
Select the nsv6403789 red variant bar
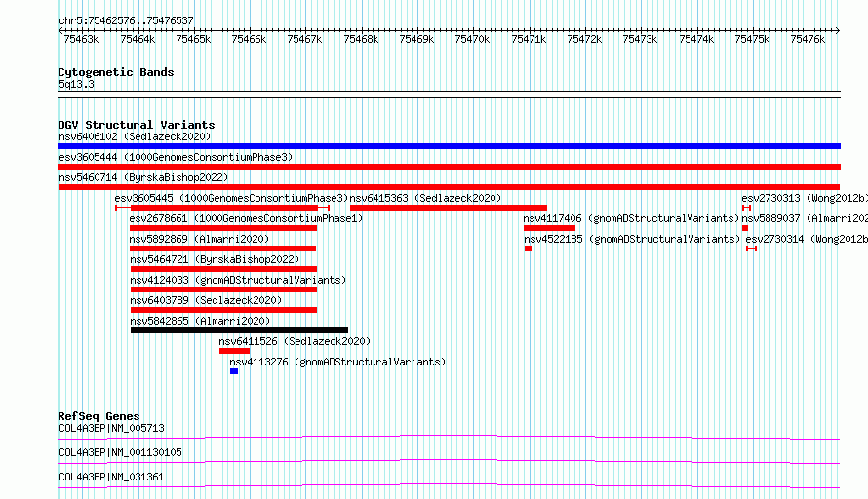[x=223, y=310]
